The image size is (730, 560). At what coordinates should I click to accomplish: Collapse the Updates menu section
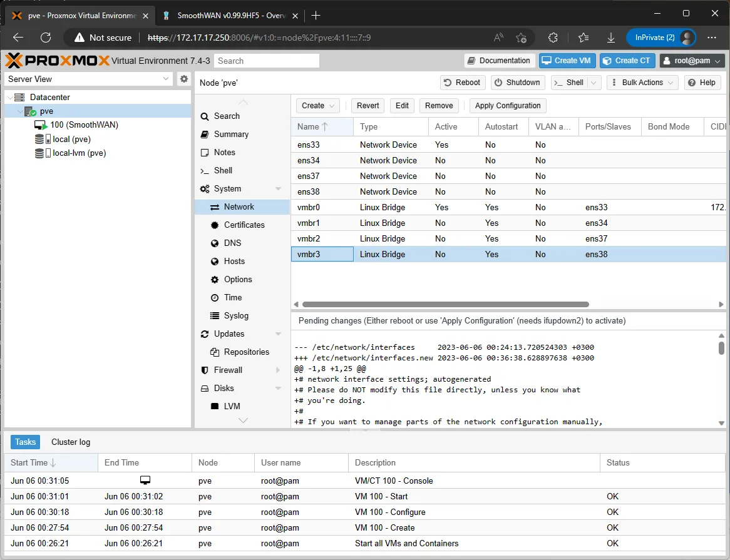[279, 334]
